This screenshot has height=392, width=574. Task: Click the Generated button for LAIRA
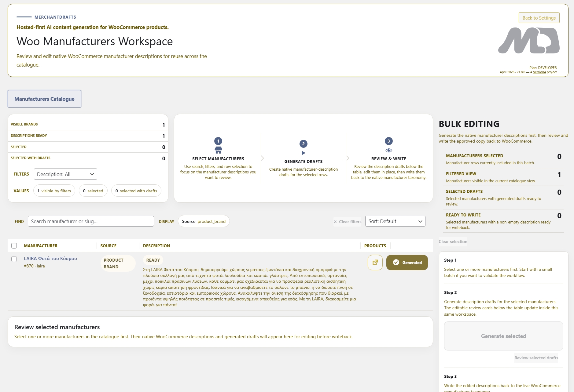(x=407, y=263)
